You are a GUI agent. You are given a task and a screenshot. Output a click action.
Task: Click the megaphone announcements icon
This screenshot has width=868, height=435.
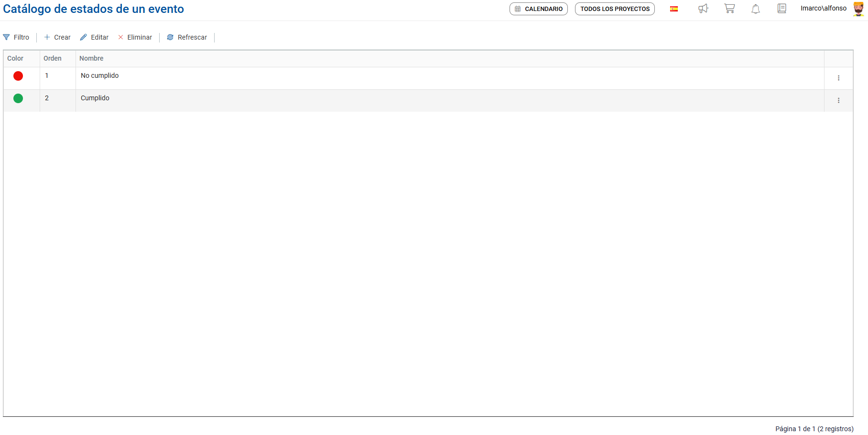pyautogui.click(x=703, y=9)
